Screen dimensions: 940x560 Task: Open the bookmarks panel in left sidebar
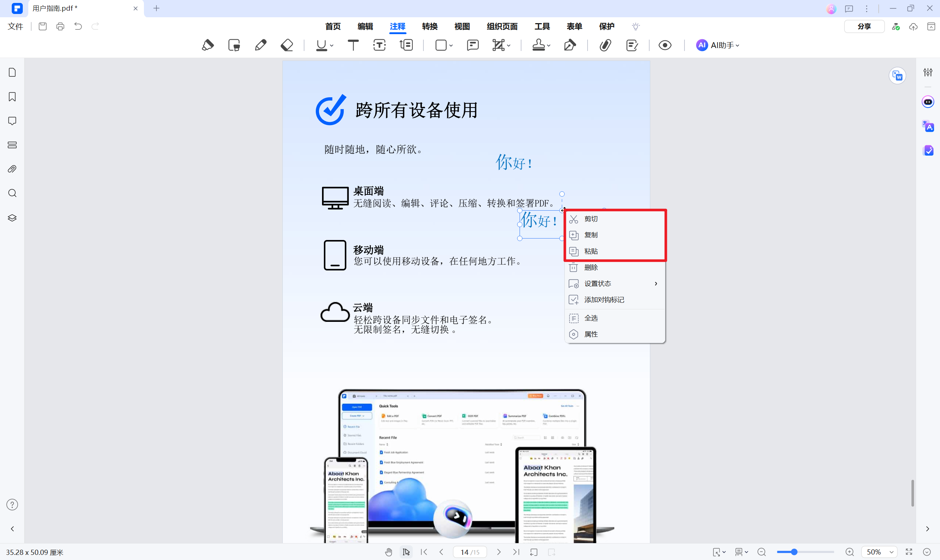(x=12, y=97)
